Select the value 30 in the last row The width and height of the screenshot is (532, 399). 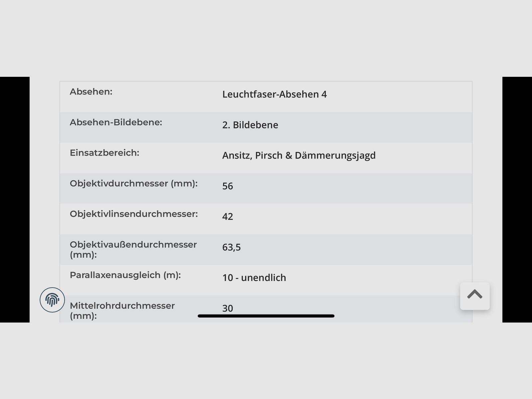point(227,308)
